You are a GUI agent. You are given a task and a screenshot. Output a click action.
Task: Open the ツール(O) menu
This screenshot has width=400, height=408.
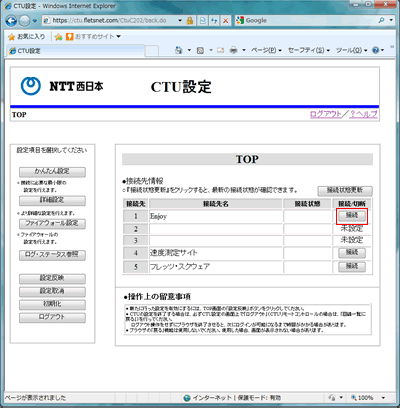click(x=351, y=50)
